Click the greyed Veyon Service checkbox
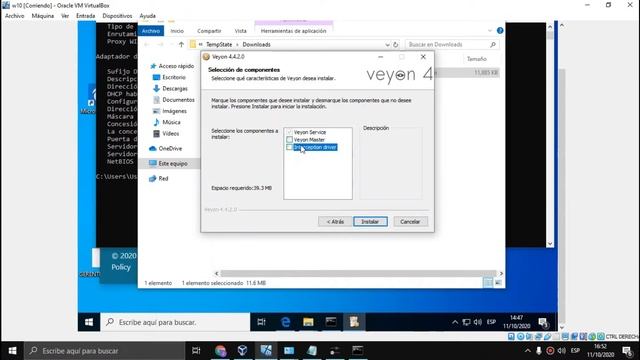 (289, 132)
